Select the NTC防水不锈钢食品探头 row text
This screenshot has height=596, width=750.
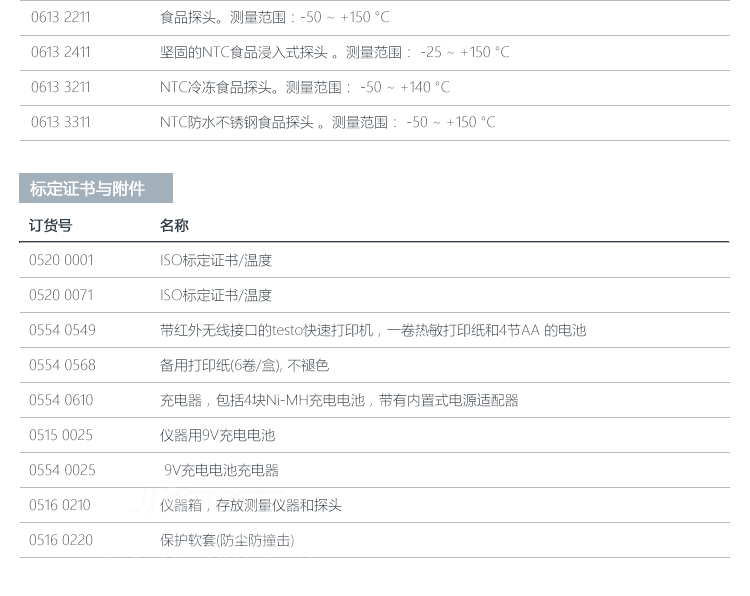pyautogui.click(x=327, y=122)
